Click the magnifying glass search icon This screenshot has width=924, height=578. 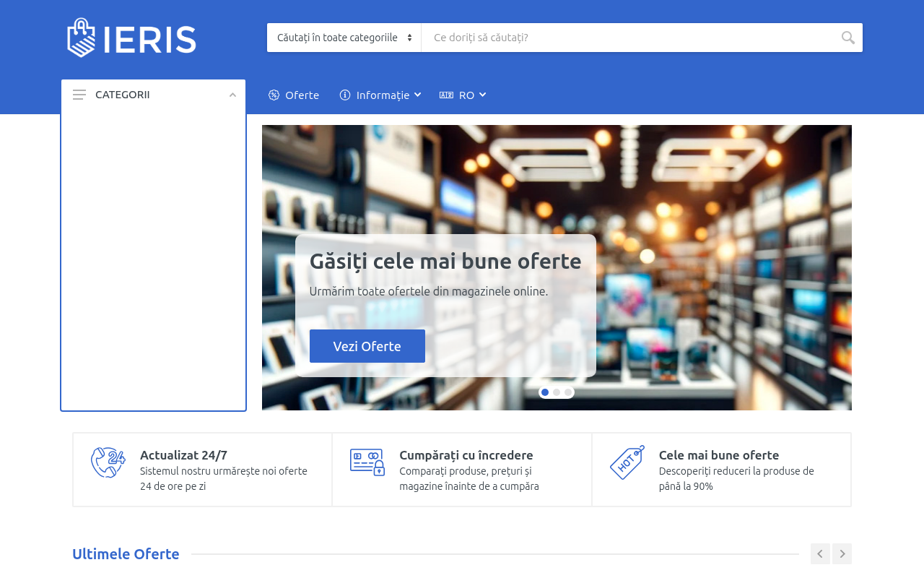coord(848,38)
